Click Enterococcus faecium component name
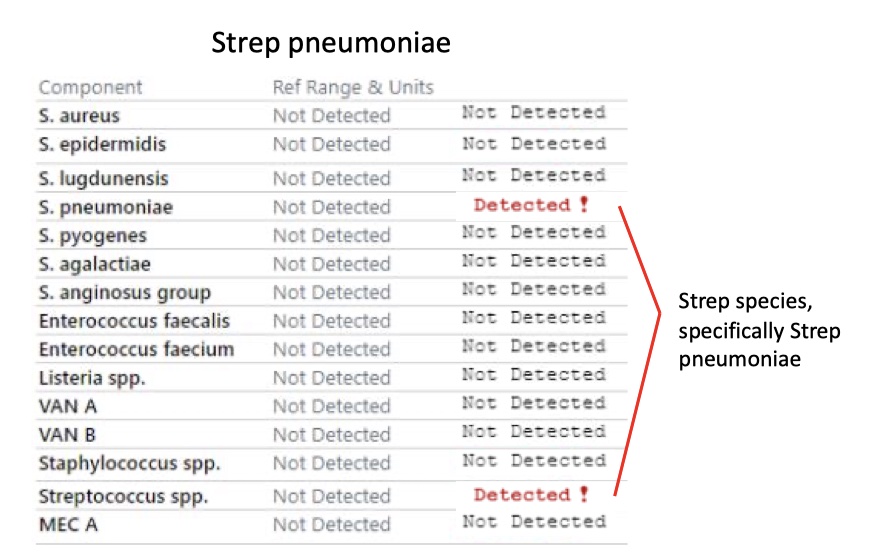The height and width of the screenshot is (556, 878). [137, 349]
